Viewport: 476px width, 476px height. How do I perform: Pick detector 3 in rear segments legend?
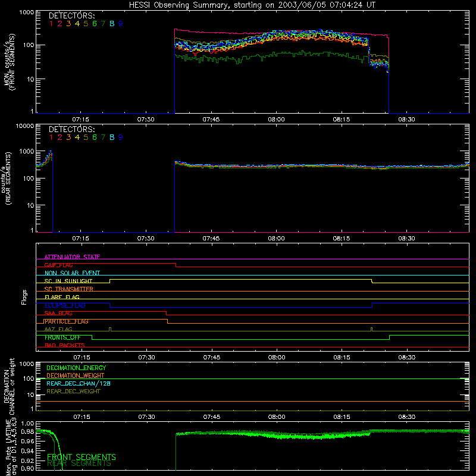coord(68,137)
